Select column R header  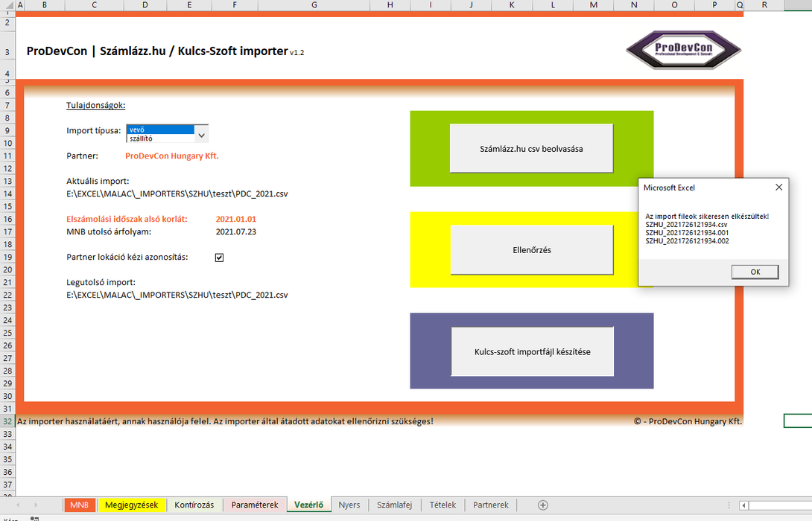click(764, 4)
